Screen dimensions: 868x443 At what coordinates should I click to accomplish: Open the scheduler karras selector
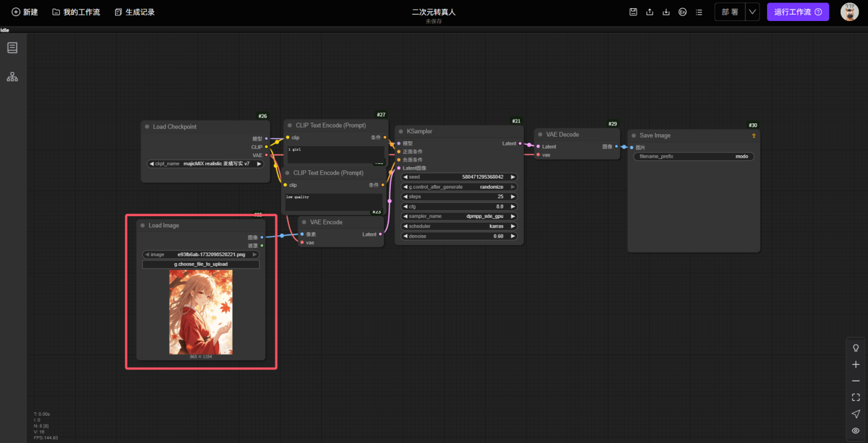click(459, 226)
